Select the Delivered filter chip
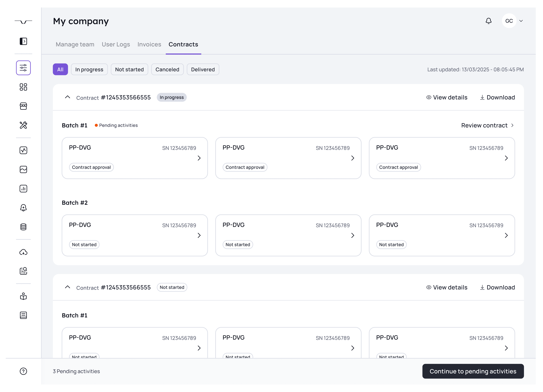The height and width of the screenshot is (392, 543). (203, 69)
